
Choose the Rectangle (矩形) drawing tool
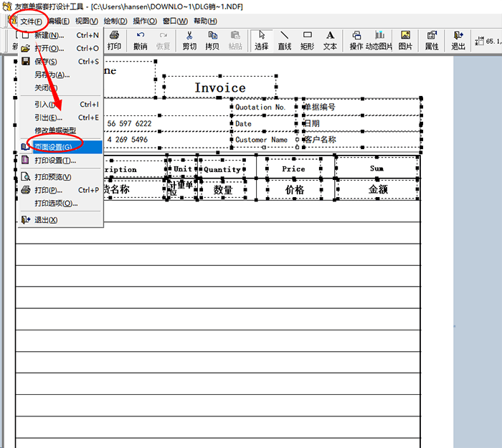308,40
